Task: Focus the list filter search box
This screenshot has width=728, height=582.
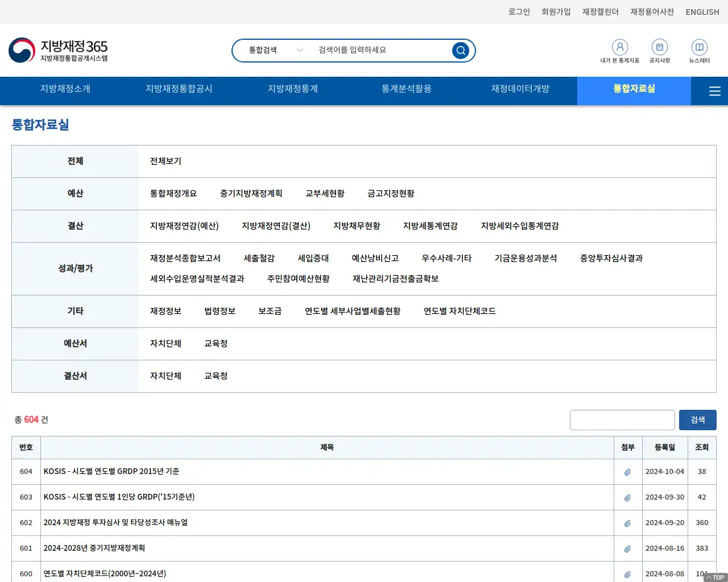Action: (622, 420)
